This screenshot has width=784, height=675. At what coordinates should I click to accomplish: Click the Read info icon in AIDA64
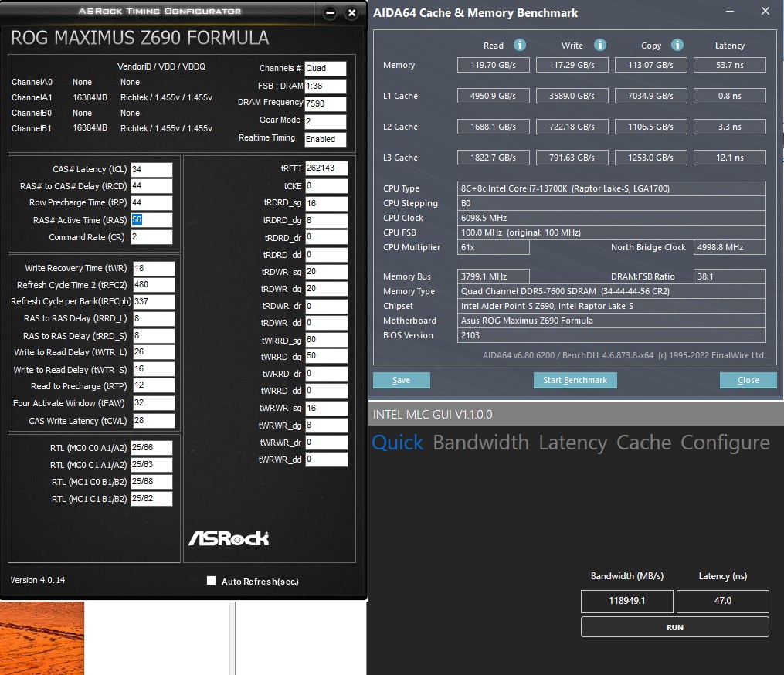520,45
